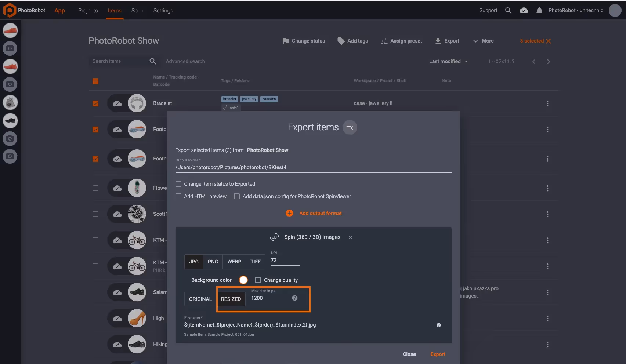Choose RESIZED image size option
Screen dimensions: 626x364
pos(231,299)
